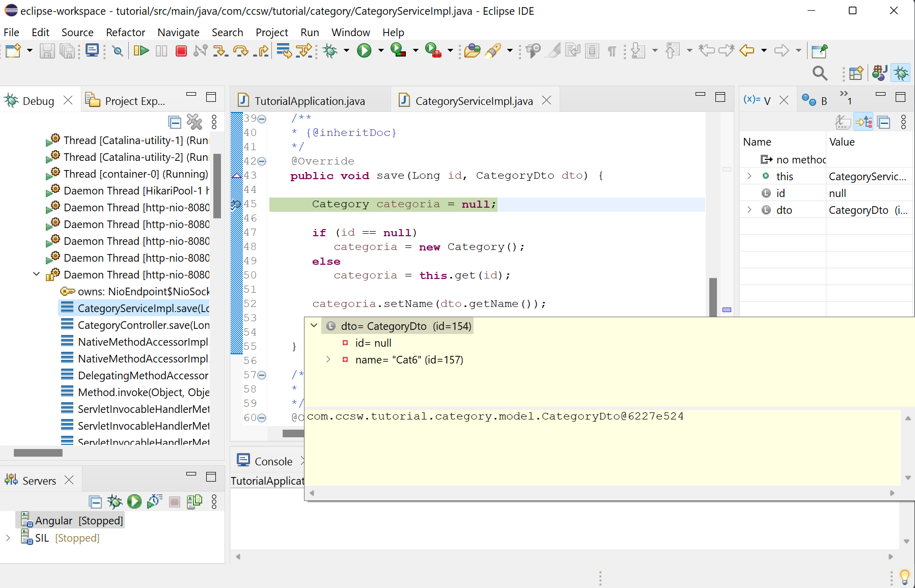The height and width of the screenshot is (588, 915).
Task: Click the editor vertical scrollbar thumb
Action: click(x=713, y=297)
